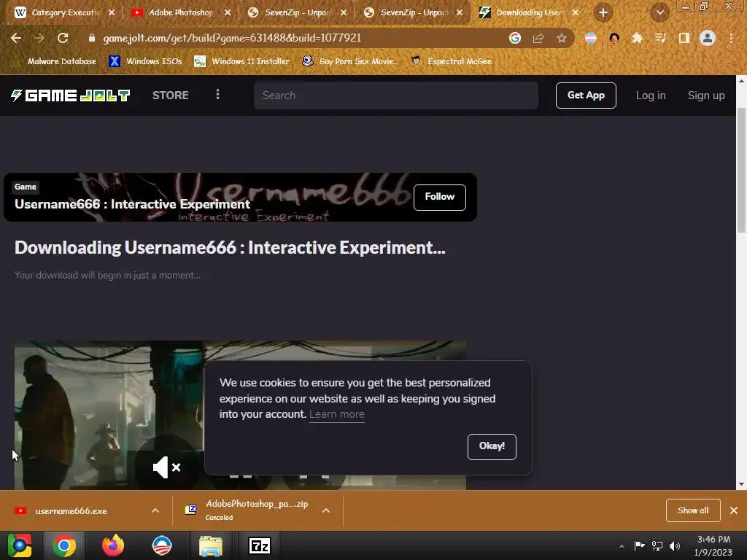Show all downloads
747x560 pixels.
tap(693, 510)
